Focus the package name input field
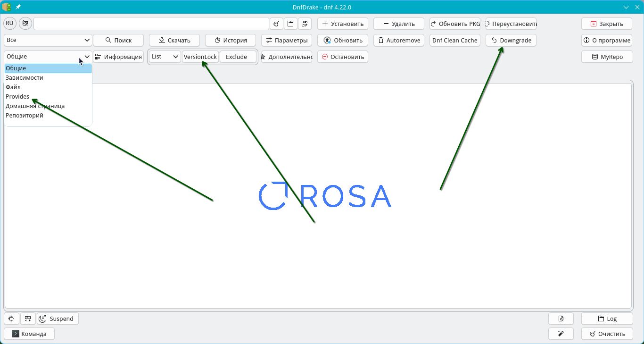 tap(151, 24)
